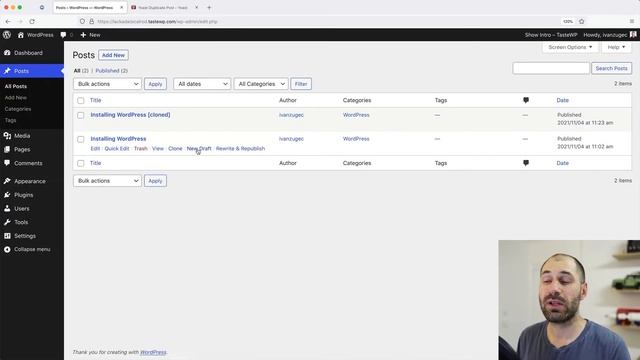This screenshot has height=360, width=640.
Task: Open the browser hamburger menu
Action: 632,21
